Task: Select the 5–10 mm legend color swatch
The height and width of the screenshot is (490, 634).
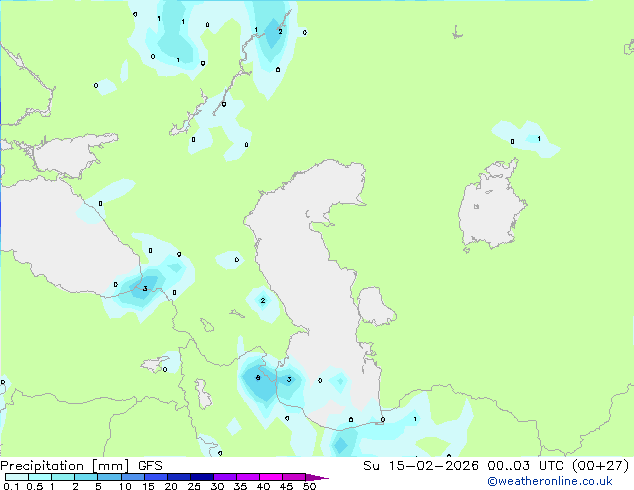Action: [109, 477]
